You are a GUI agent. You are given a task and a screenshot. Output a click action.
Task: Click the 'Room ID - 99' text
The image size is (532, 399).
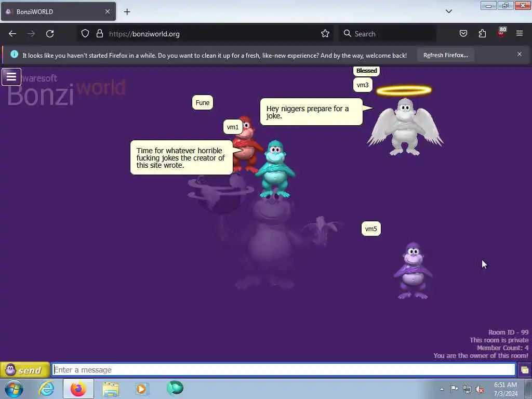(508, 332)
